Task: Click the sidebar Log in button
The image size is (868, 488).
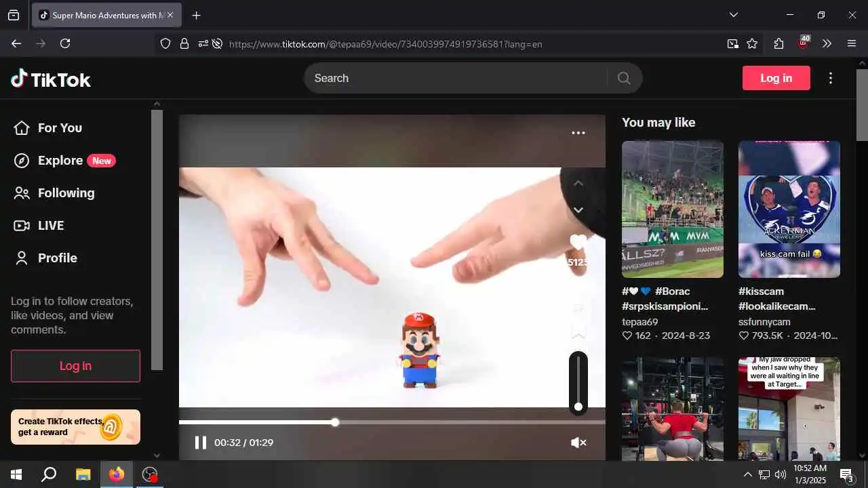Action: [x=75, y=366]
